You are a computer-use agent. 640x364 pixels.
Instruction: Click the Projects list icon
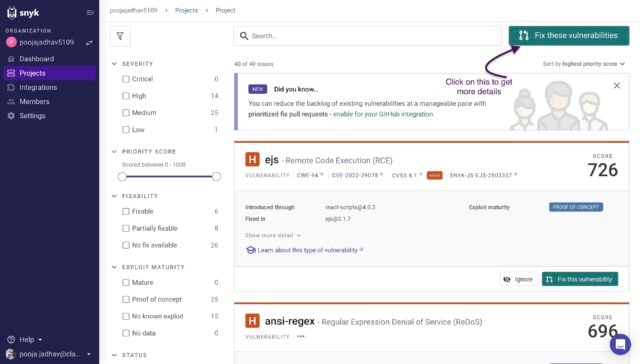[x=11, y=73]
